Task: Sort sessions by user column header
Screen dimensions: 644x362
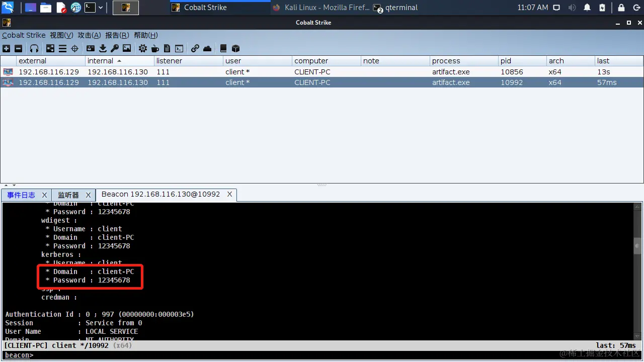Action: click(258, 61)
